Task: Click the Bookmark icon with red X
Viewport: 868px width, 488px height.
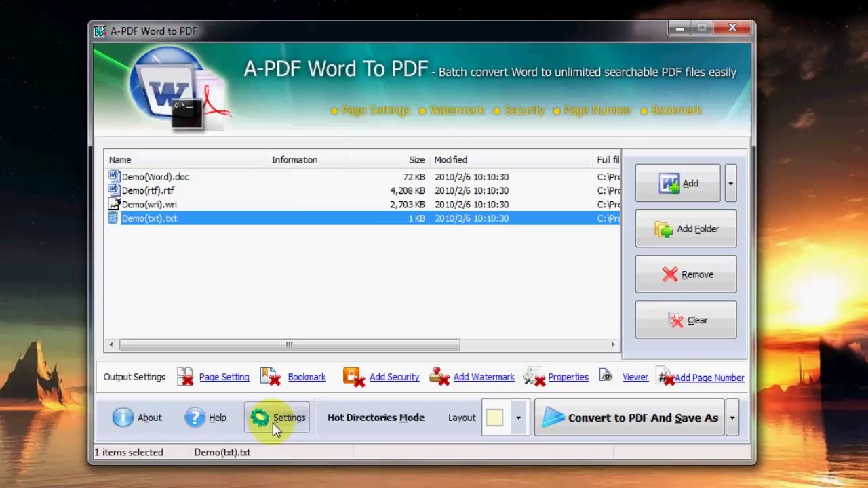Action: 270,377
